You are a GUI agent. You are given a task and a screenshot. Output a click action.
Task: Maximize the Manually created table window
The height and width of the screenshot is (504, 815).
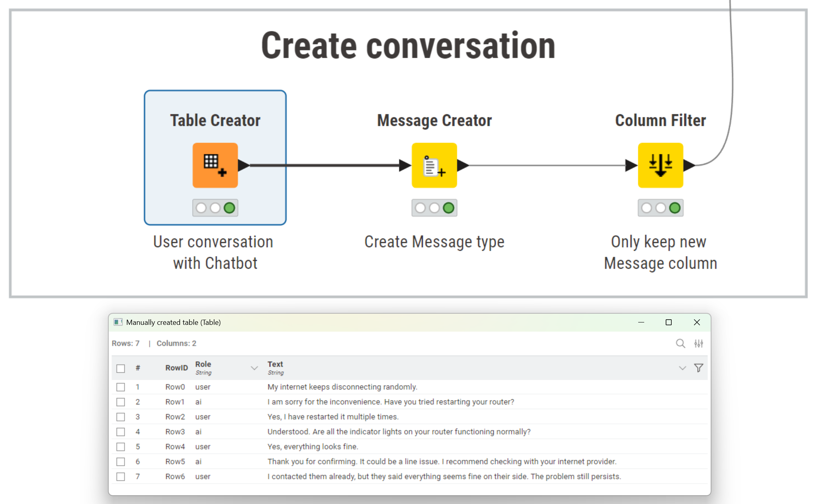click(x=668, y=322)
